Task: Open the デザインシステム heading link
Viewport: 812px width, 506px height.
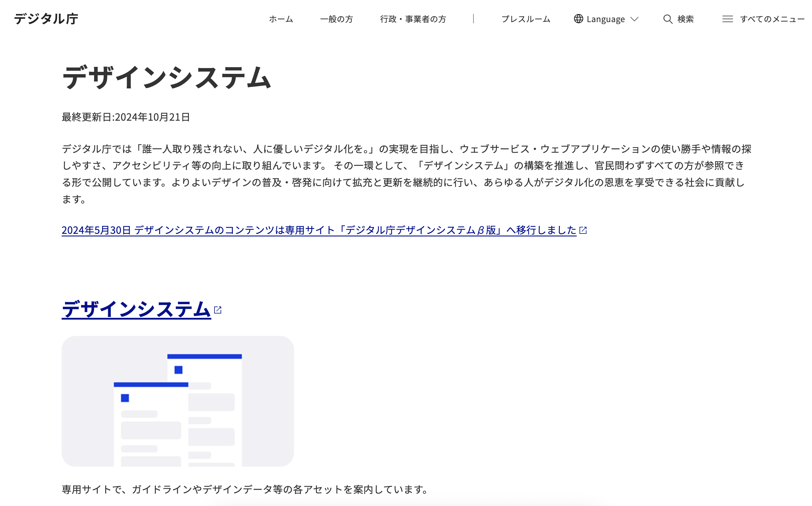Action: (136, 309)
